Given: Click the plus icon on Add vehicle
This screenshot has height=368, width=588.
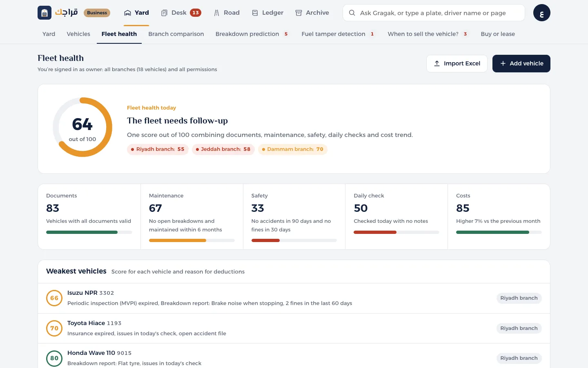Looking at the screenshot, I should 503,63.
